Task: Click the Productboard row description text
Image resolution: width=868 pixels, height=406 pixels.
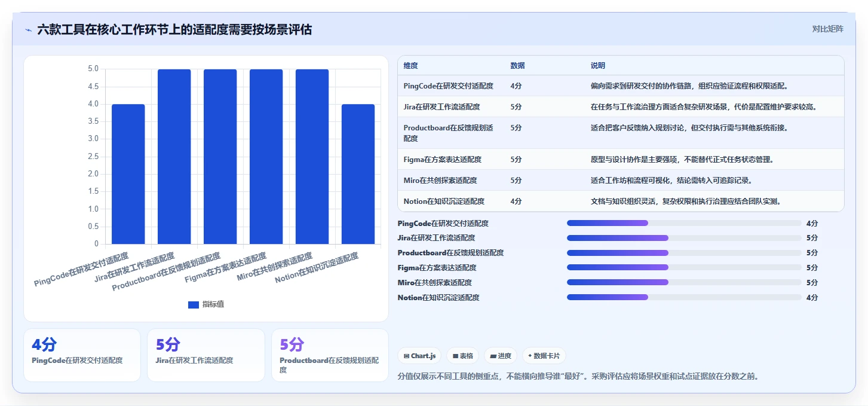Action: coord(690,127)
